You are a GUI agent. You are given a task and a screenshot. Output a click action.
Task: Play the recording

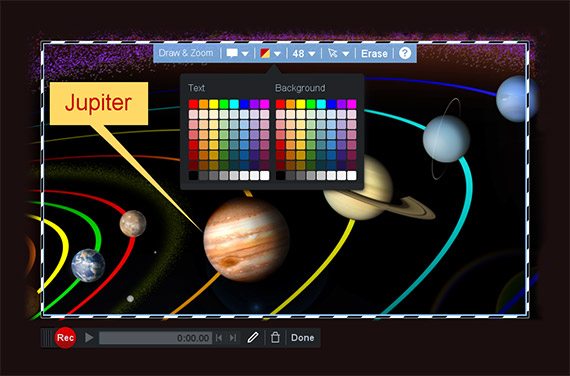point(89,338)
